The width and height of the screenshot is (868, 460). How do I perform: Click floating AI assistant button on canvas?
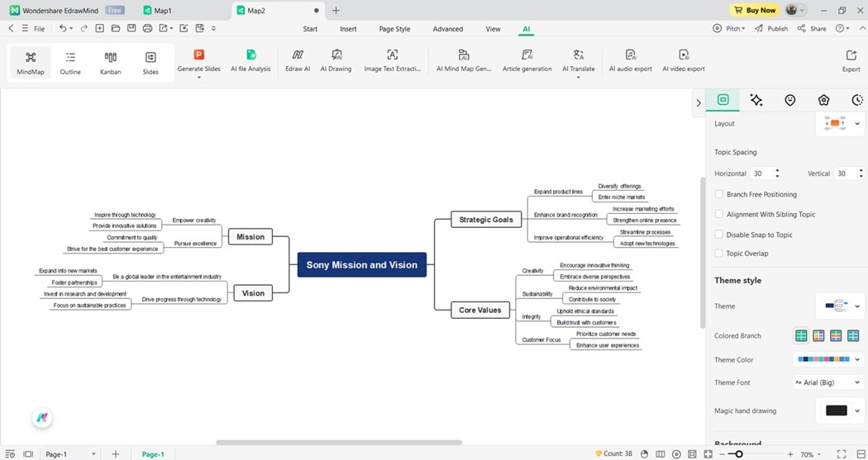pos(42,418)
